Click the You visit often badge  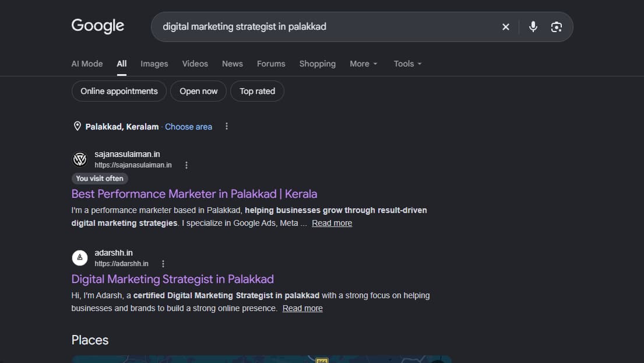(x=100, y=179)
